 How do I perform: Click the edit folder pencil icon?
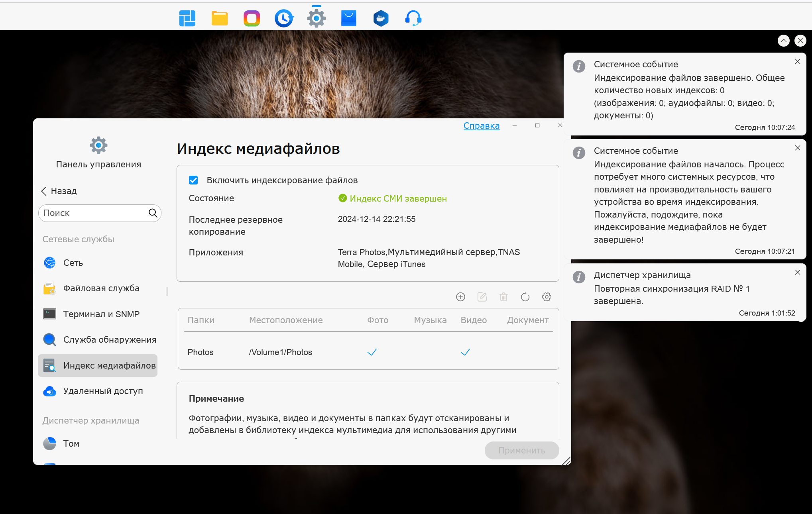coord(482,297)
